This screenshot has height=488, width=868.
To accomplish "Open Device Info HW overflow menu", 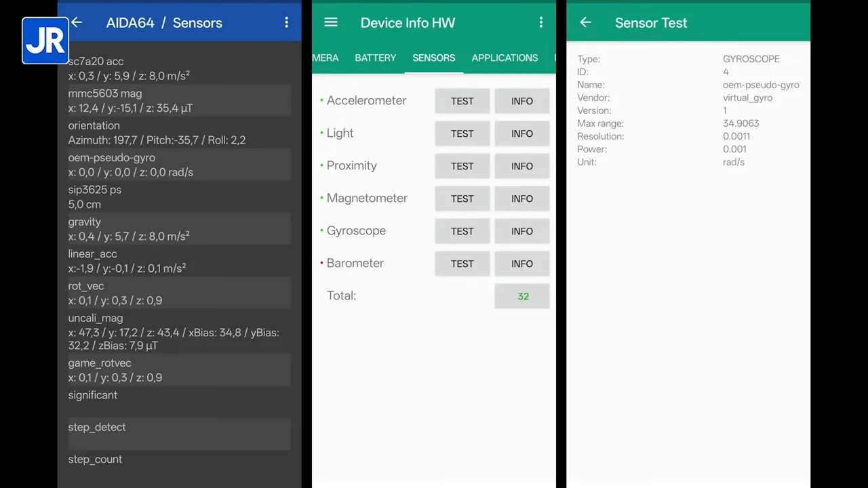I will tap(540, 22).
